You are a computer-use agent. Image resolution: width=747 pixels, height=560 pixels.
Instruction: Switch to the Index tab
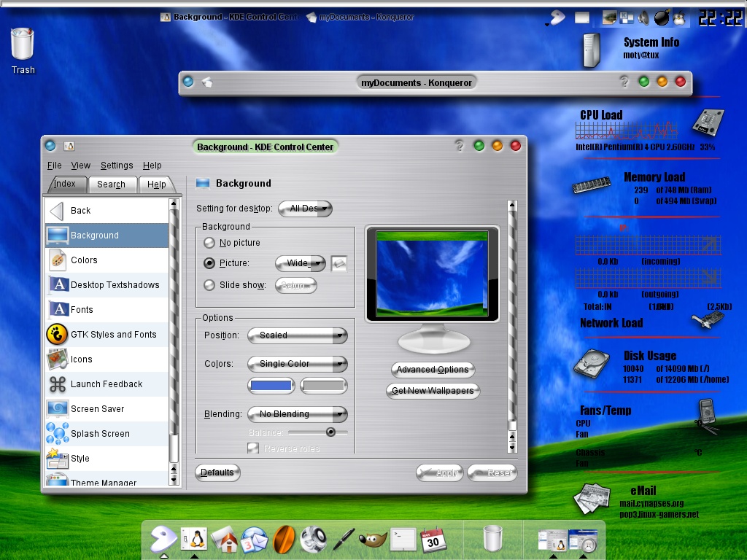click(x=65, y=184)
